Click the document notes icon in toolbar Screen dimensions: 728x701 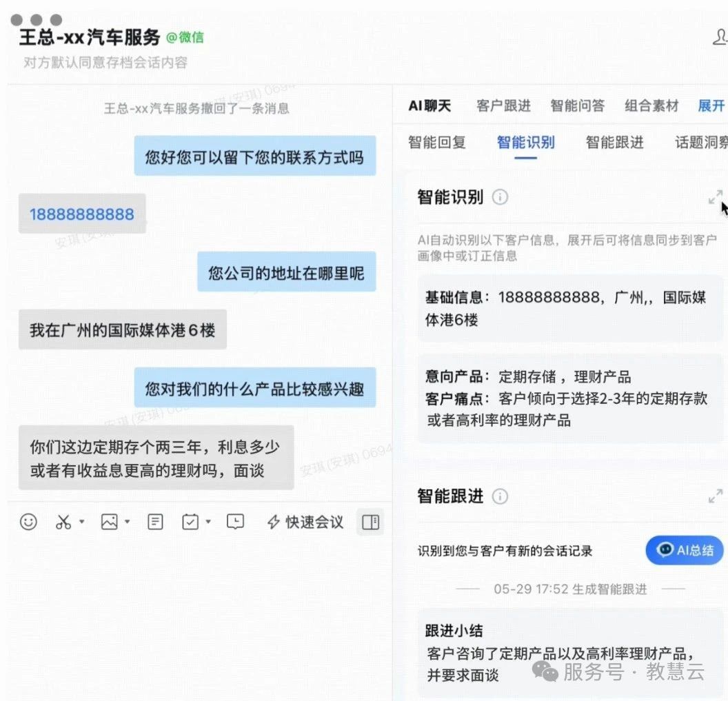pyautogui.click(x=156, y=522)
